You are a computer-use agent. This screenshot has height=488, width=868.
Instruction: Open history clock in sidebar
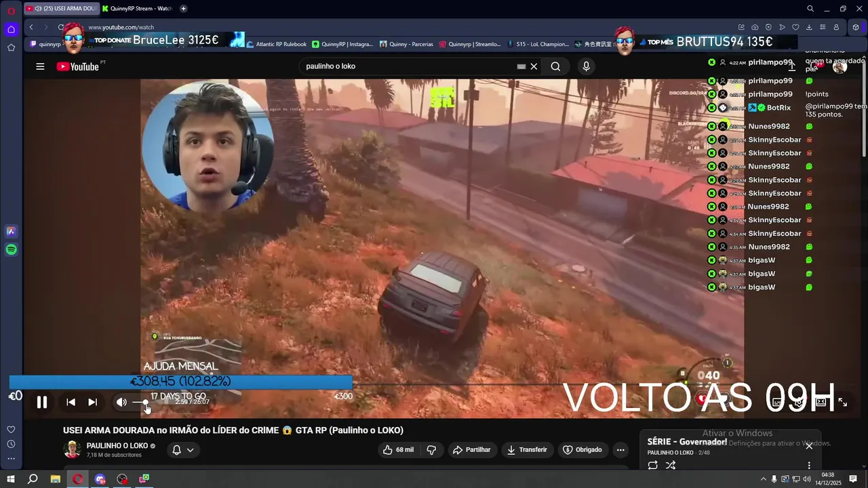[11, 444]
